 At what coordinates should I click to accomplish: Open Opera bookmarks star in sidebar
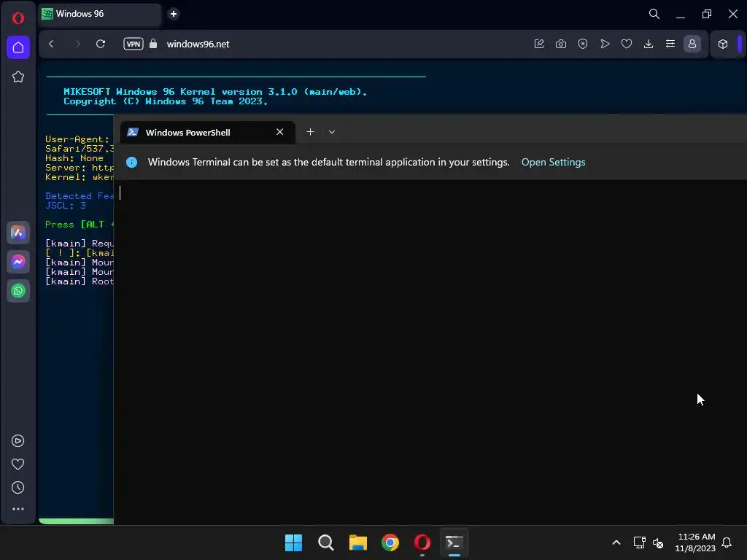18,77
